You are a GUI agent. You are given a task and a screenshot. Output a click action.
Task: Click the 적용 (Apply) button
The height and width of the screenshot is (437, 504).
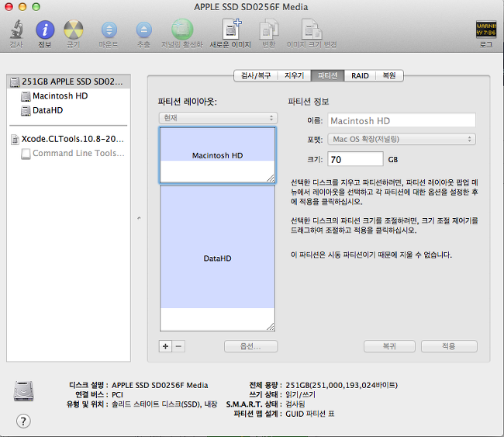coord(449,346)
